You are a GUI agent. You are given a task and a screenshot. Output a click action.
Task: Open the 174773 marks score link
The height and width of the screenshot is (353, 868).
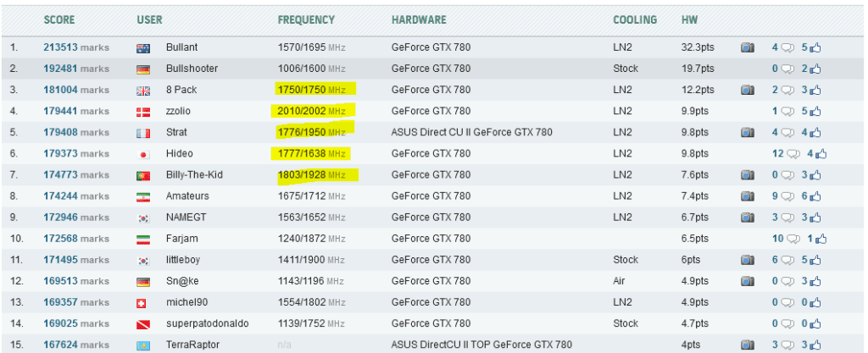coord(76,175)
